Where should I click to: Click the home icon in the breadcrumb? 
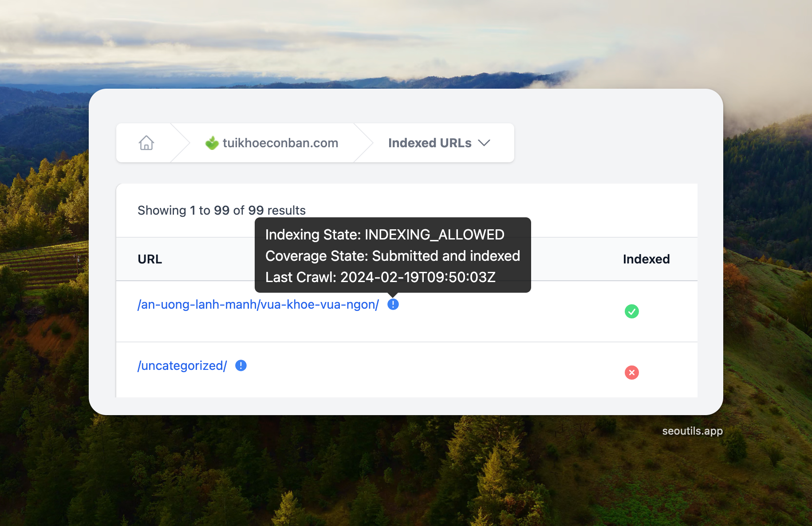(146, 143)
